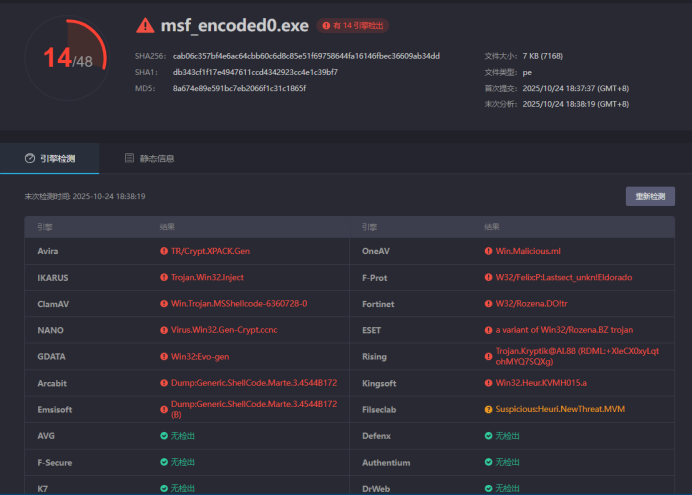
Task: Click the file type value pe
Action: pyautogui.click(x=527, y=72)
